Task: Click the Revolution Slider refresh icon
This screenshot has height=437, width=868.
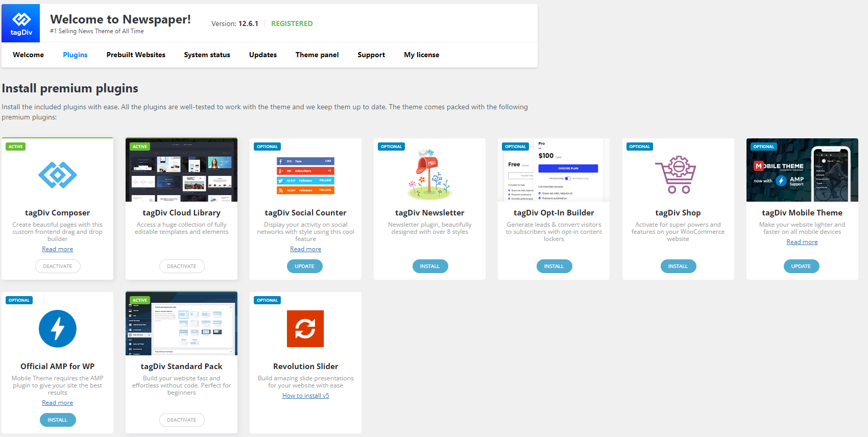Action: pos(305,329)
